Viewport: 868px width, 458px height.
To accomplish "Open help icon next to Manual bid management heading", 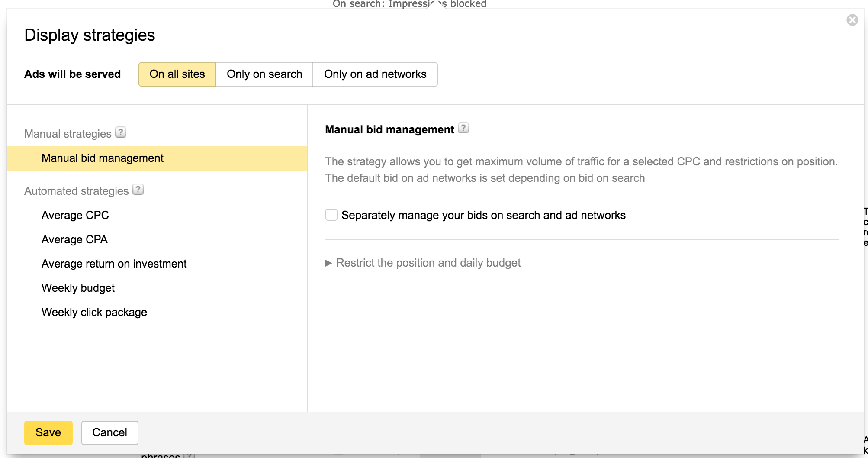I will (463, 128).
